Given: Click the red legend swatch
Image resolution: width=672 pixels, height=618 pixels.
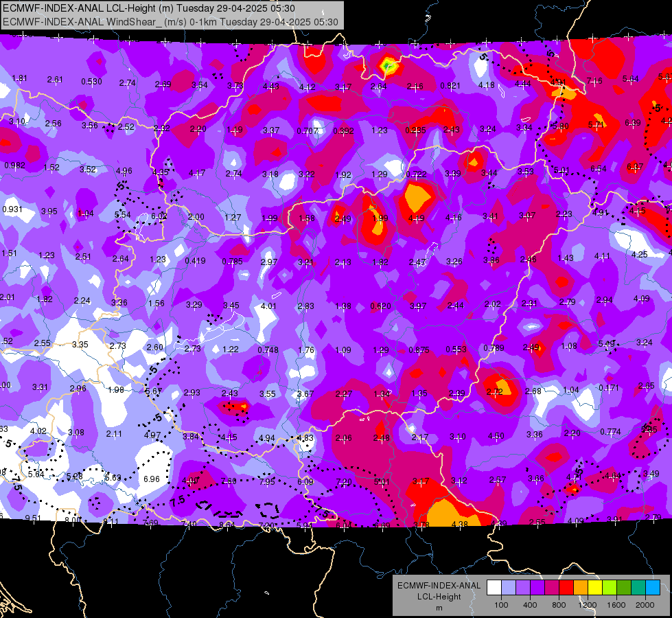Looking at the screenshot, I should tap(566, 587).
